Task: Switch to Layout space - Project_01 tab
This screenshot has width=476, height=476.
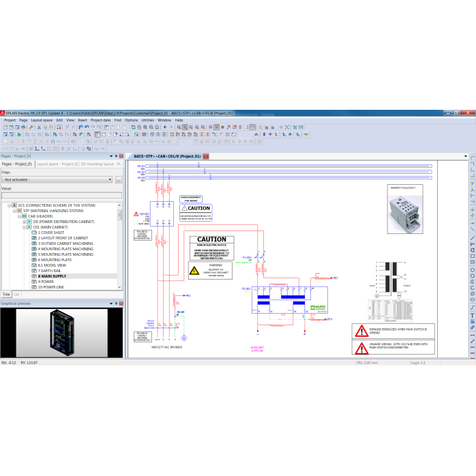Action: [57, 164]
